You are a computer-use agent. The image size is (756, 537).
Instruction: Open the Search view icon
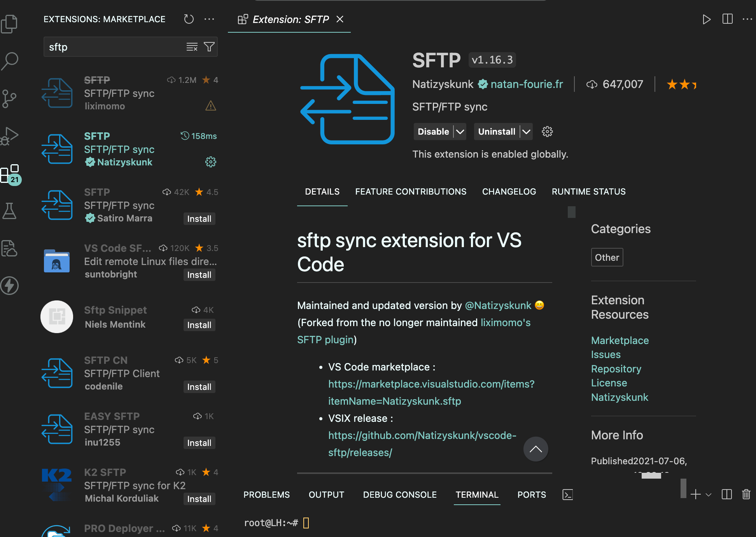pyautogui.click(x=10, y=61)
